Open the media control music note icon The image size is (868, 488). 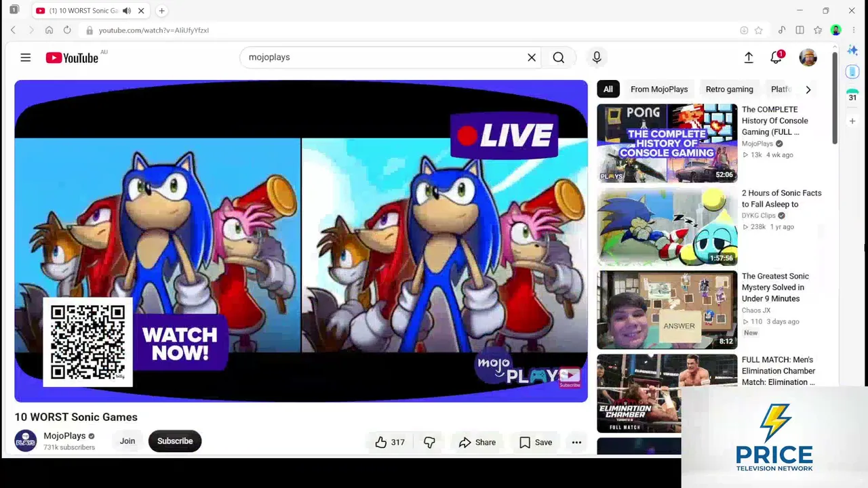point(782,30)
